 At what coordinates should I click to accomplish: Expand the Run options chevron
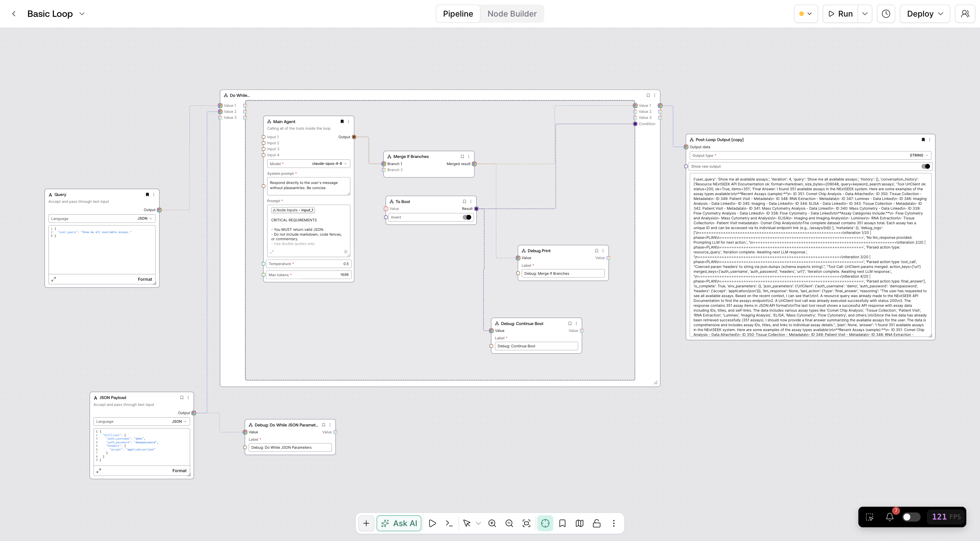coord(865,14)
